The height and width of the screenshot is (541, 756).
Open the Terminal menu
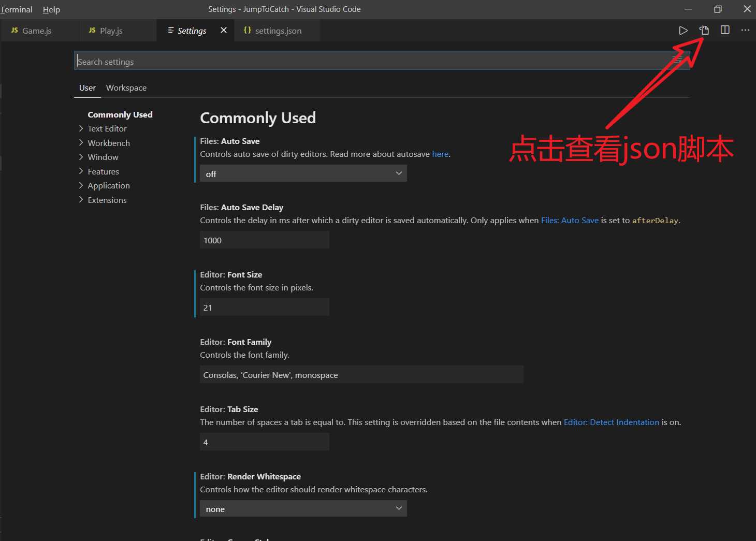[x=16, y=9]
